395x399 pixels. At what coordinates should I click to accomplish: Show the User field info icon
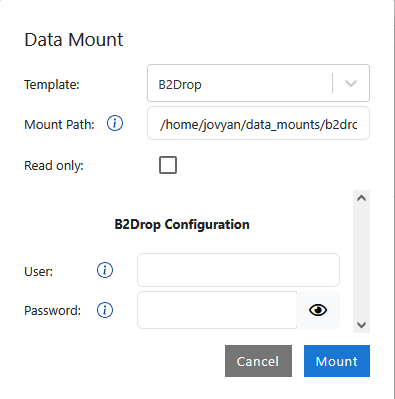pos(105,270)
